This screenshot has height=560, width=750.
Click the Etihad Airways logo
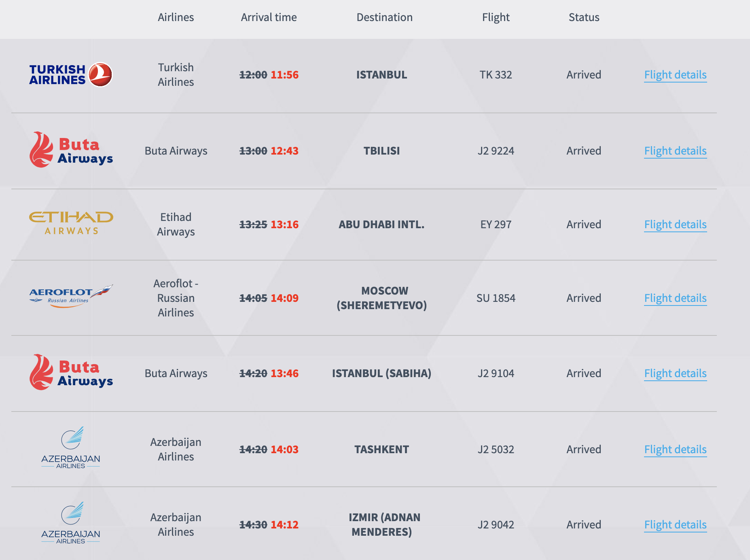[x=71, y=223]
